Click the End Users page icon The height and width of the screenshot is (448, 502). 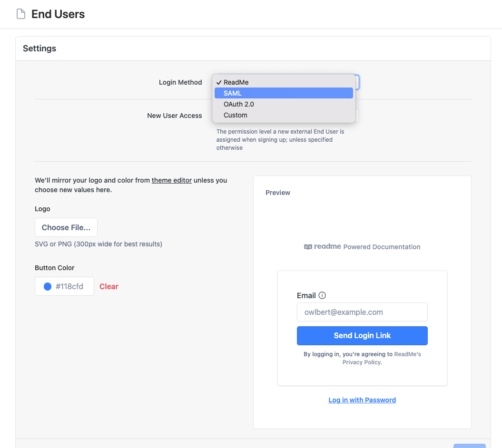(21, 14)
